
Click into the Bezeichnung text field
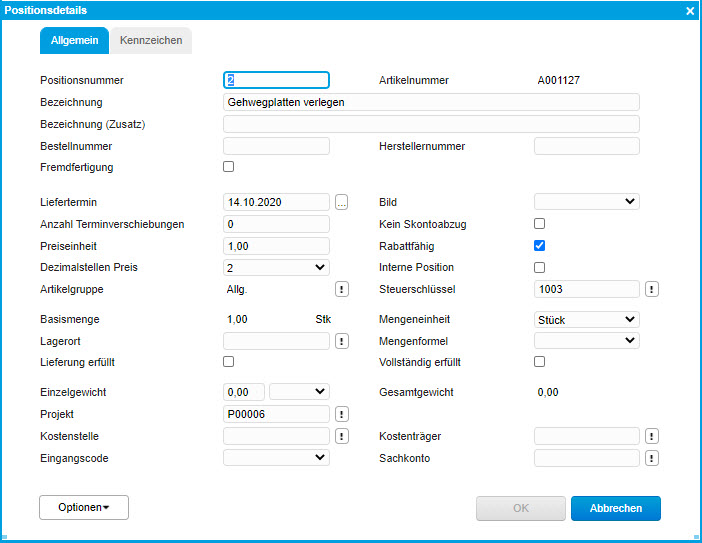tap(430, 102)
